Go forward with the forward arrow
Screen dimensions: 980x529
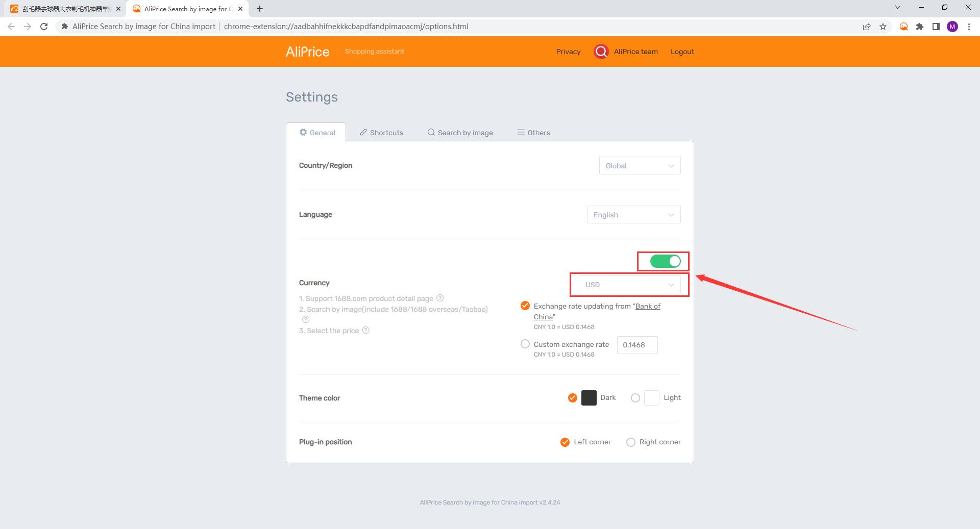click(x=28, y=27)
